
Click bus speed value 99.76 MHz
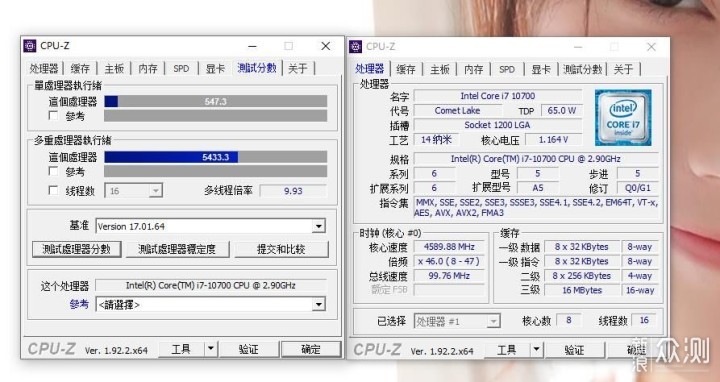449,275
